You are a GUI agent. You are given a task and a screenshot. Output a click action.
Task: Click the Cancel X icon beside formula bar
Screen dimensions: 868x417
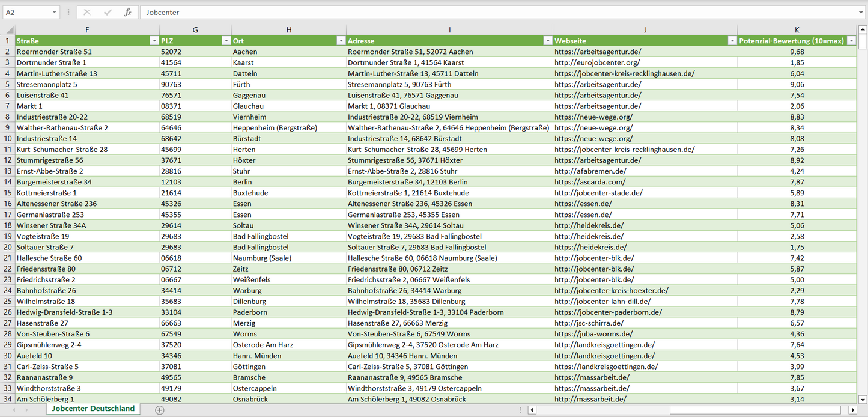(87, 12)
